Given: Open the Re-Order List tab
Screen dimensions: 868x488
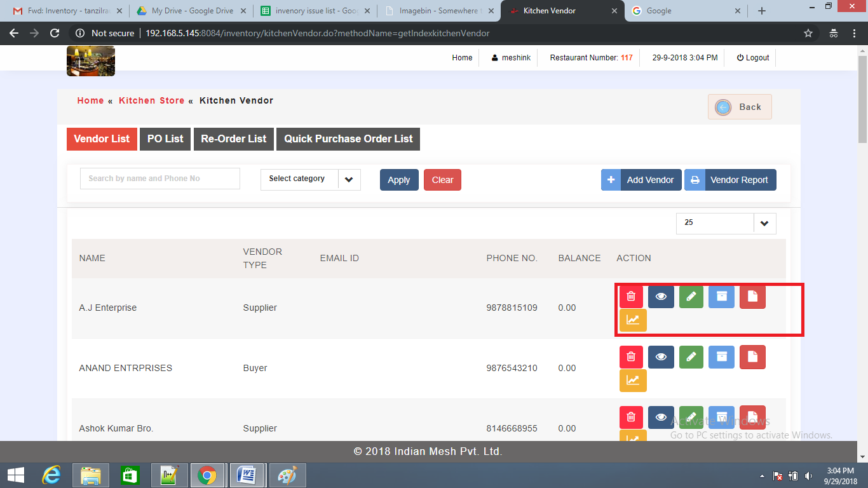Looking at the screenshot, I should [x=234, y=139].
